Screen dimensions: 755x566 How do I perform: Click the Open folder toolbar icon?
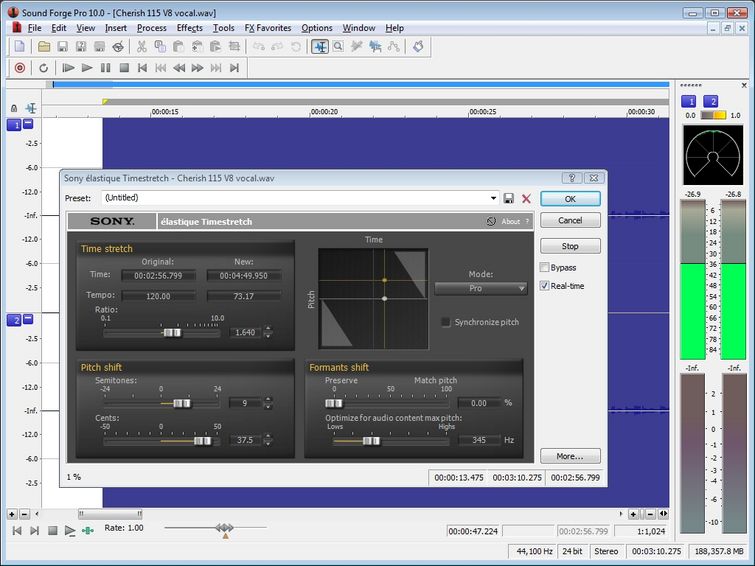[44, 47]
